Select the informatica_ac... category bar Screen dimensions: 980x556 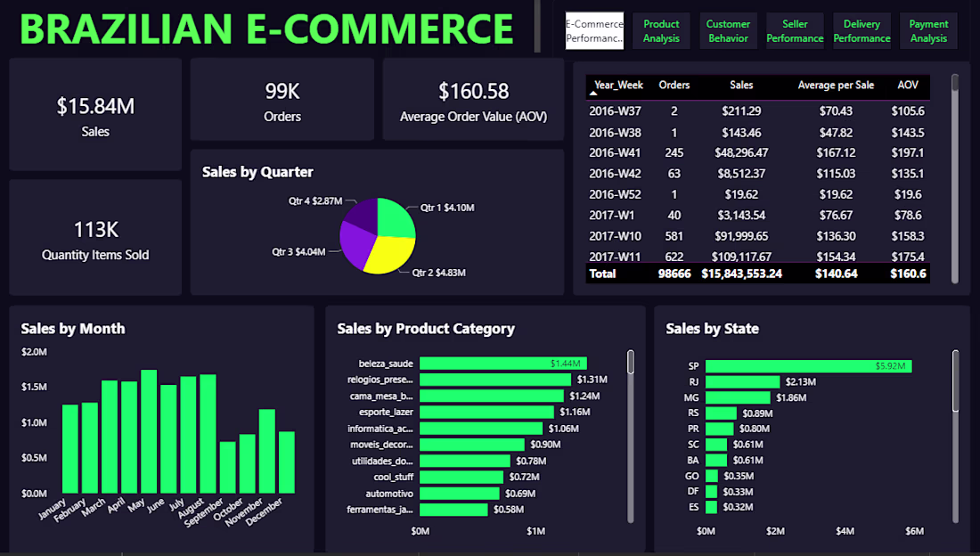click(x=481, y=429)
